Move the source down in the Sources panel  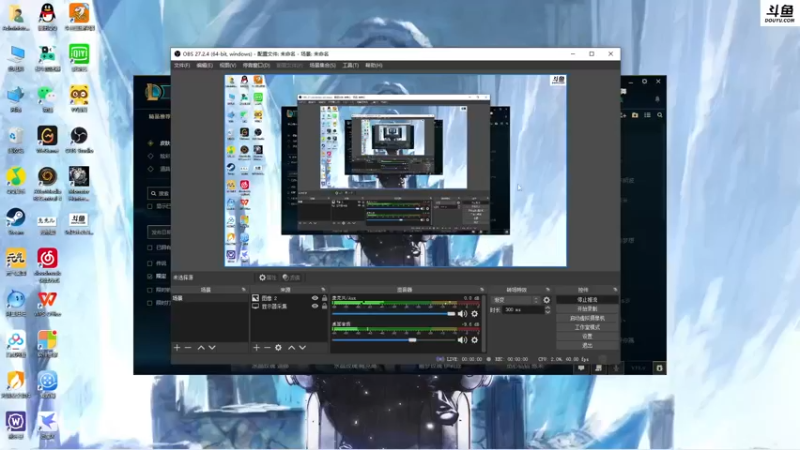click(303, 347)
